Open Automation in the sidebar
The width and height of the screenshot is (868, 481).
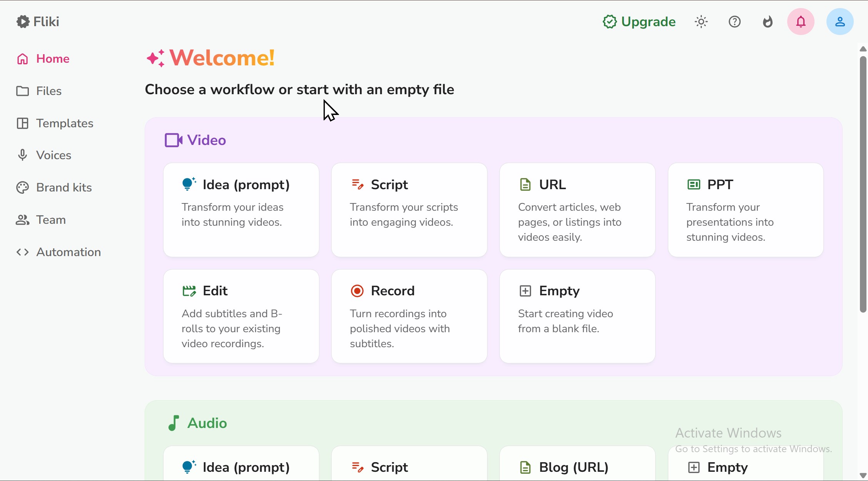pos(58,252)
